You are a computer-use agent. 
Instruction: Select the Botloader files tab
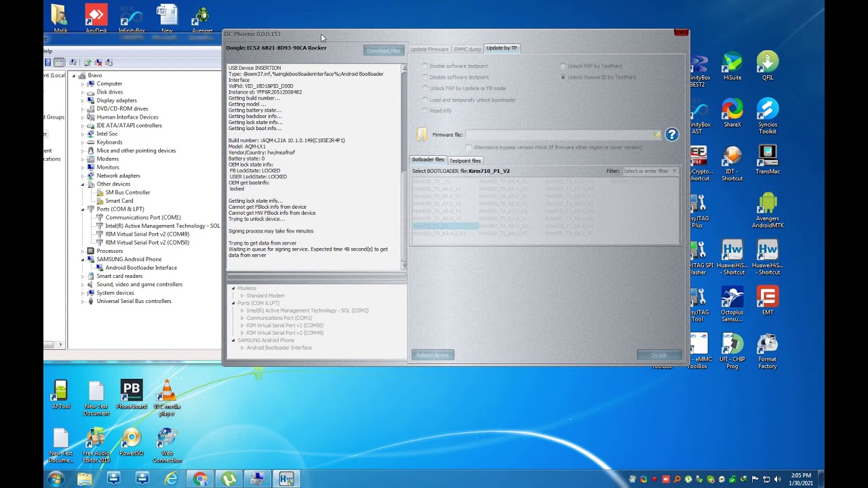(428, 159)
